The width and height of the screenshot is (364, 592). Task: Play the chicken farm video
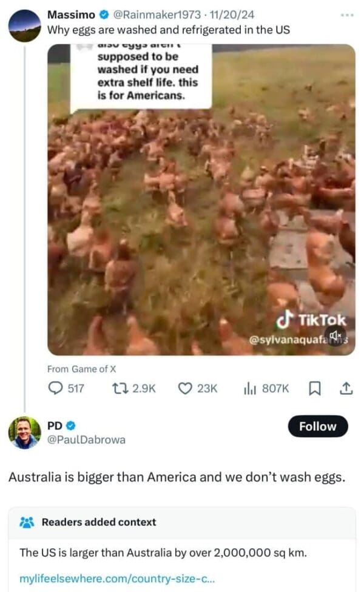[x=201, y=200]
